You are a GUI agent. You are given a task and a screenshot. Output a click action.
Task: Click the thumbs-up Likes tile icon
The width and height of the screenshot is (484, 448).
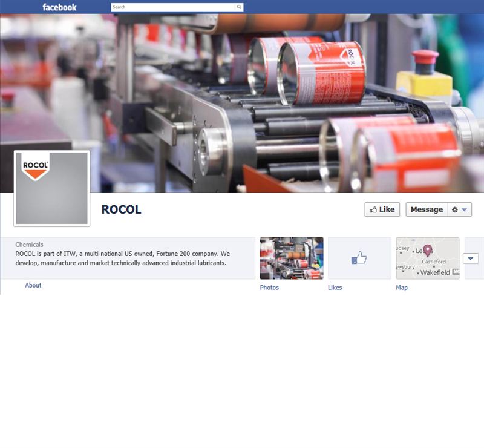[359, 259]
